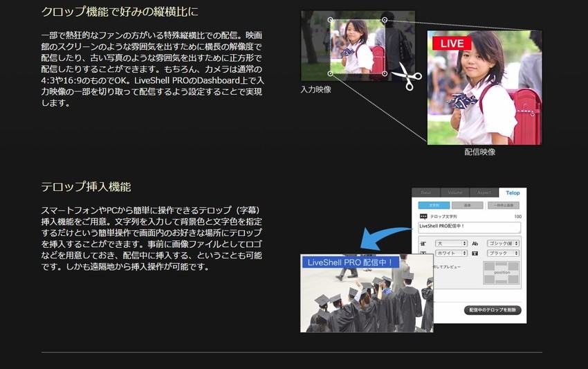Click the Ab font type icon
Screen dimensions: 588x369
[x=475, y=244]
